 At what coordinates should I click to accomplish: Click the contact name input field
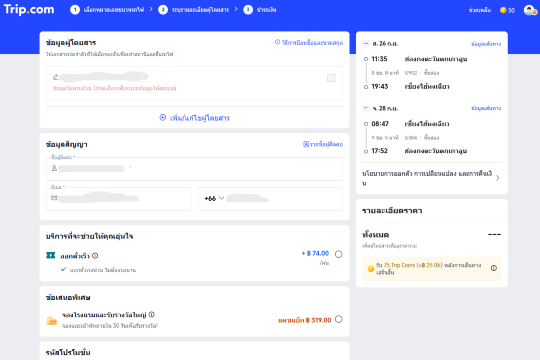coord(195,169)
